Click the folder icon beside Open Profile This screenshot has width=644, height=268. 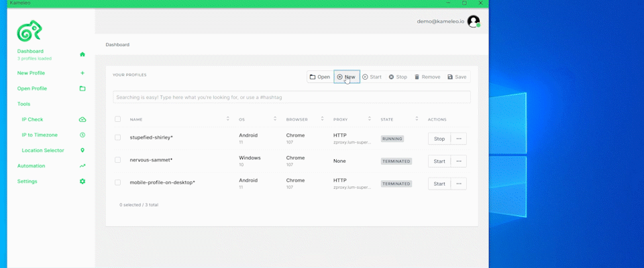82,88
